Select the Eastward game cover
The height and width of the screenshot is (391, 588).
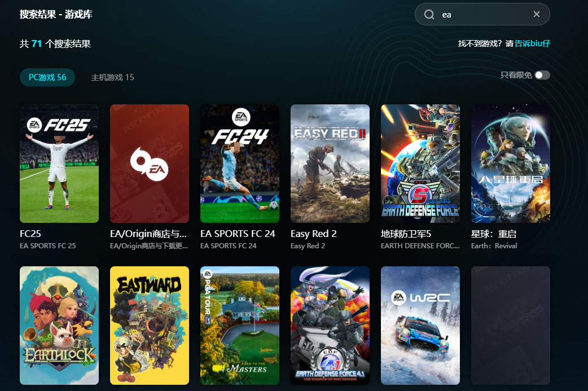click(150, 326)
